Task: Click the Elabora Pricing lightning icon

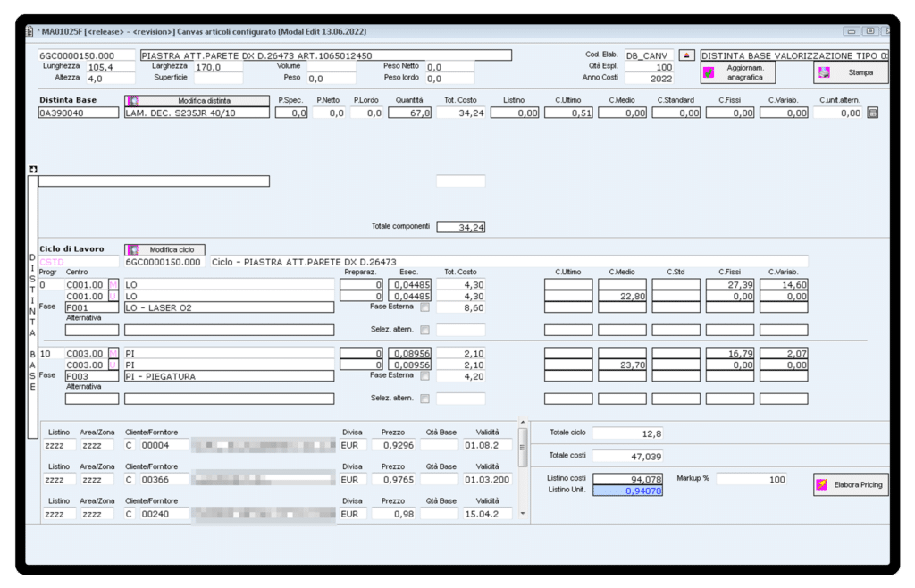Action: (822, 485)
